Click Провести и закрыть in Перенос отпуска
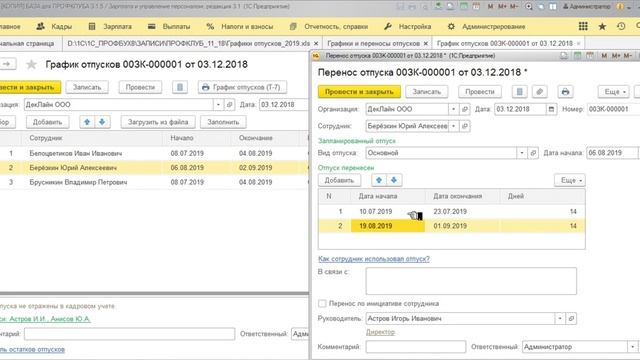The height and width of the screenshot is (360, 640). [359, 92]
